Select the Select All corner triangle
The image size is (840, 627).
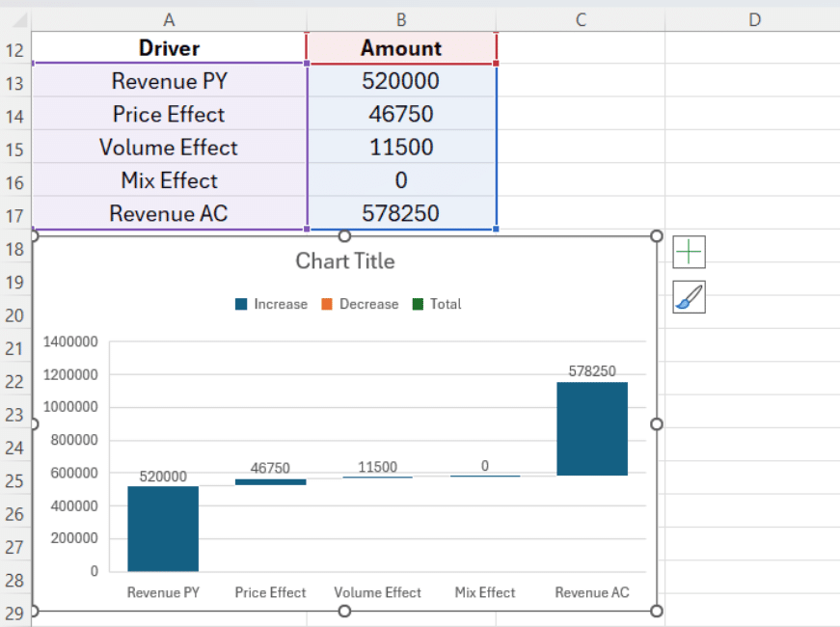coord(19,20)
